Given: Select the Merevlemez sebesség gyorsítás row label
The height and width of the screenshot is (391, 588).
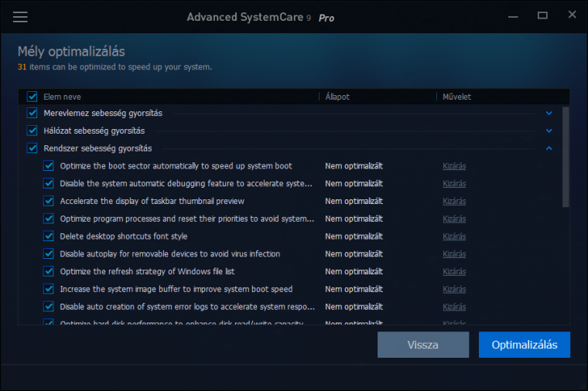Looking at the screenshot, I should [x=103, y=113].
